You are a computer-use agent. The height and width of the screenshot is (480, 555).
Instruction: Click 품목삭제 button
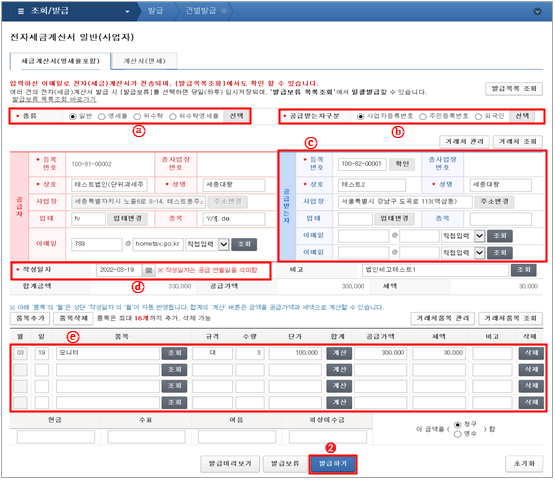tap(73, 319)
